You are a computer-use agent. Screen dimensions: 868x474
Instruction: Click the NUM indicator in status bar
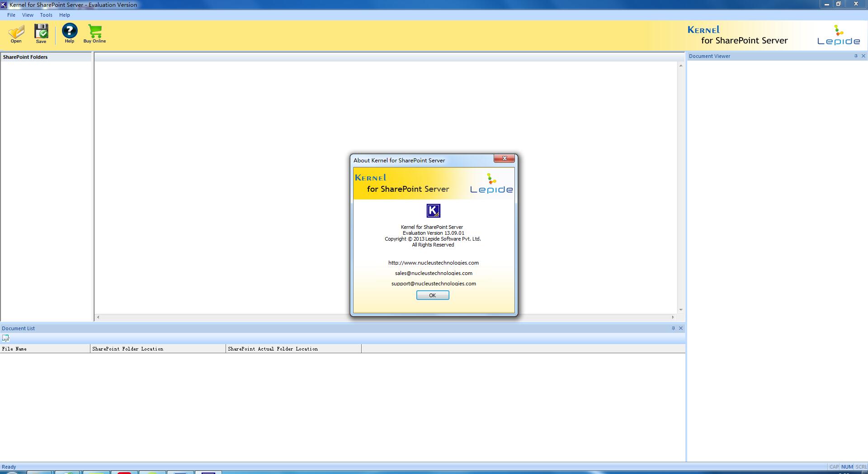click(x=847, y=467)
